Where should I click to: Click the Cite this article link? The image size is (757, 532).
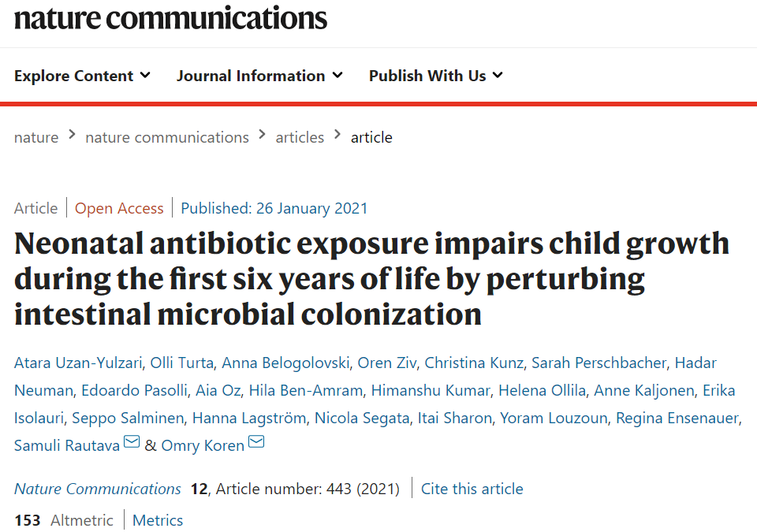[x=472, y=489]
